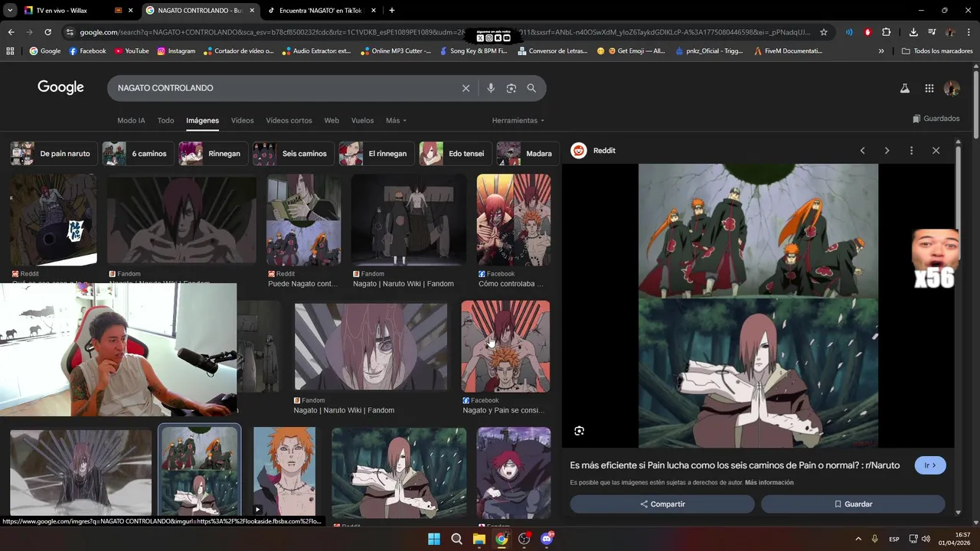Switch to Modo IA tab
Viewport: 980px width, 551px height.
click(x=131, y=121)
